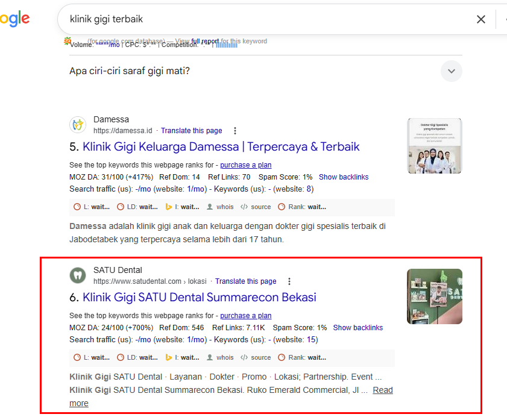Click source in the SATU Dental SEO bar
The width and height of the screenshot is (507, 420).
click(256, 357)
